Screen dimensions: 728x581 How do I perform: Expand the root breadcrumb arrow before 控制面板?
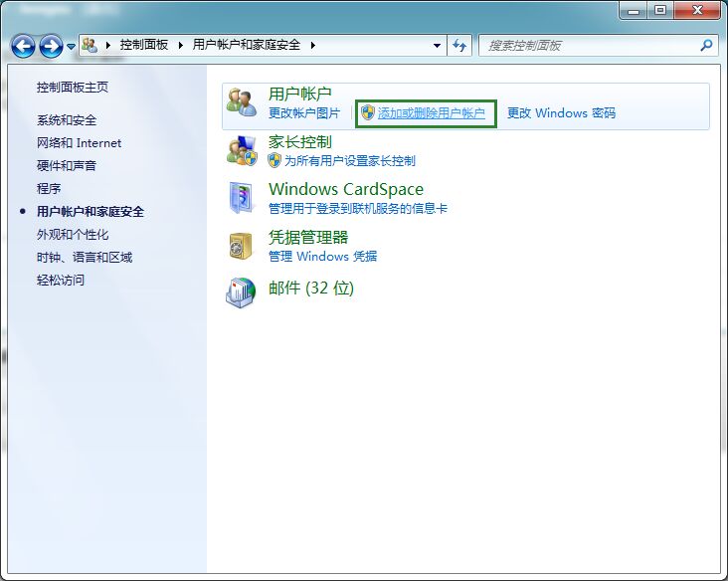(108, 45)
